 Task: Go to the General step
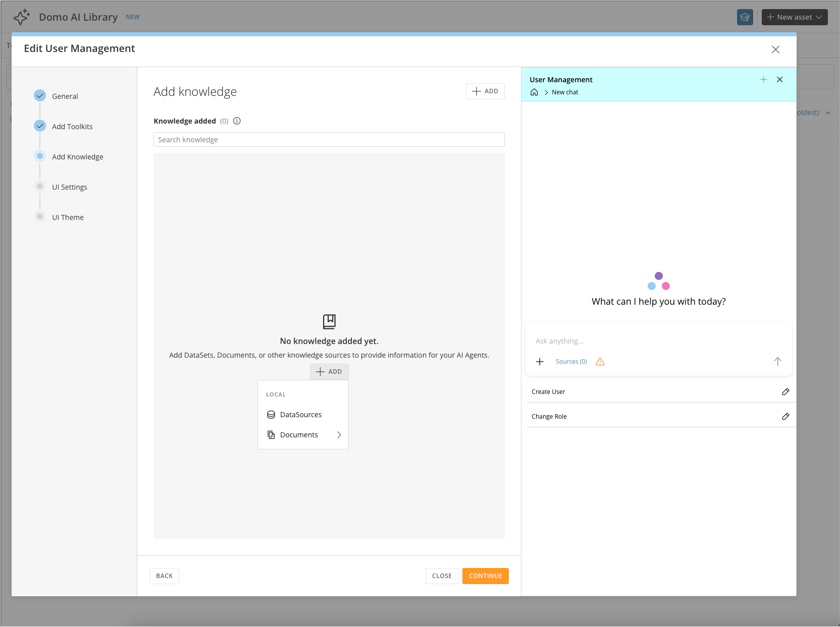pos(65,96)
